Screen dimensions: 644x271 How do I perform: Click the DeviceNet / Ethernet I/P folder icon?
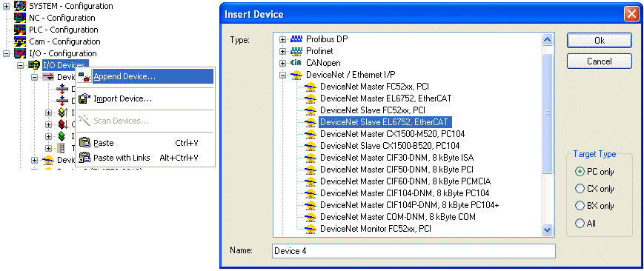pos(296,75)
